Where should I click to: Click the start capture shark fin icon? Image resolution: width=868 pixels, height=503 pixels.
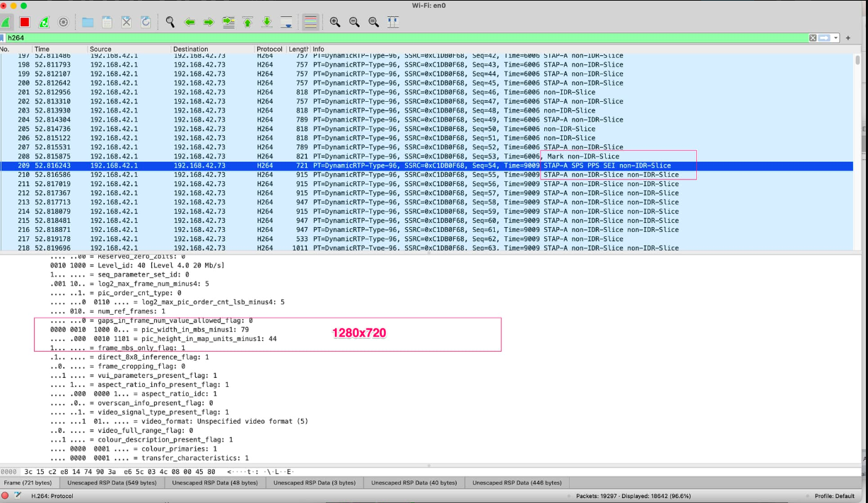[x=6, y=22]
